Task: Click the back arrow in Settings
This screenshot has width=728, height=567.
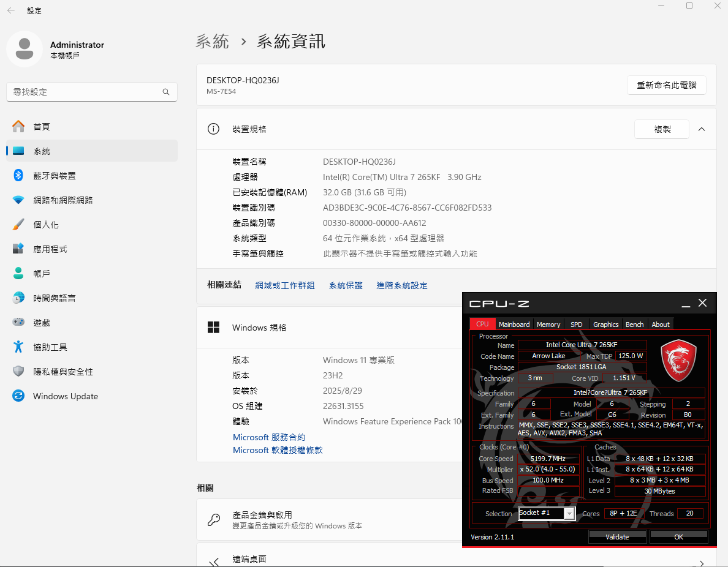Action: click(11, 10)
